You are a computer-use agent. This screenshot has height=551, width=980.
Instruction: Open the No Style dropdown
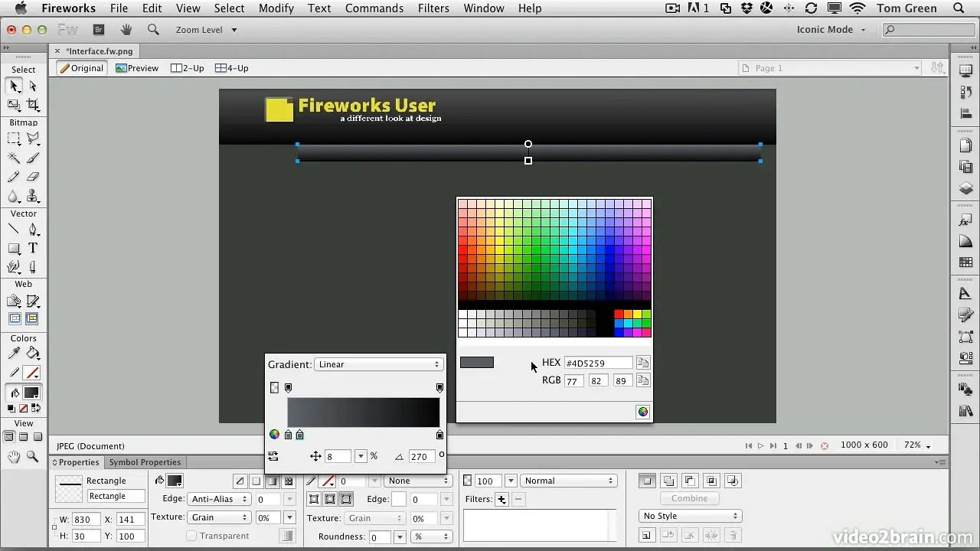tap(690, 516)
